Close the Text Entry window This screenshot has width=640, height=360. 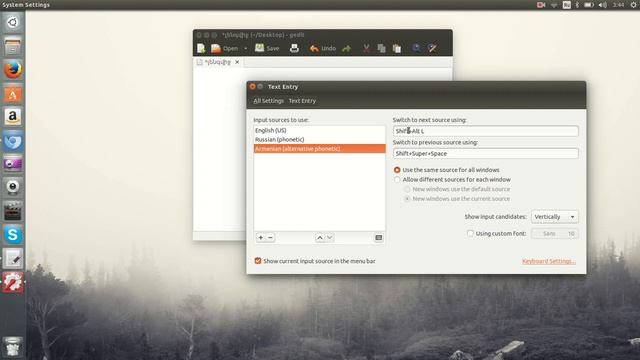coord(252,87)
